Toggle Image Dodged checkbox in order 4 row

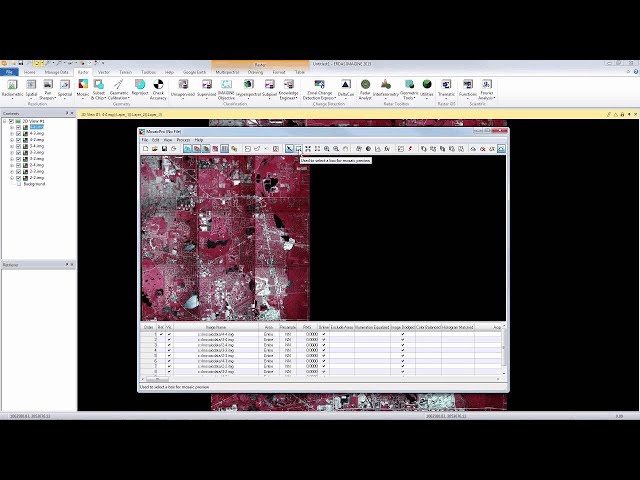402,350
